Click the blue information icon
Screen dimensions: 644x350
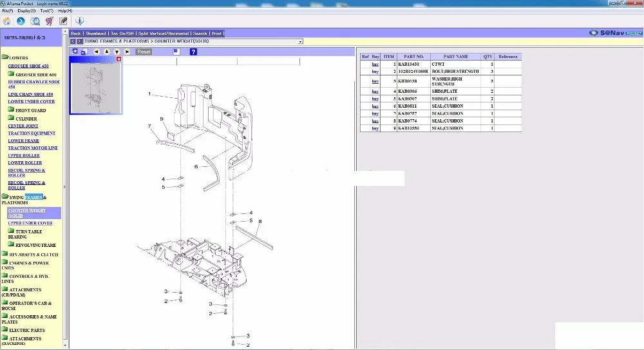coord(80,21)
